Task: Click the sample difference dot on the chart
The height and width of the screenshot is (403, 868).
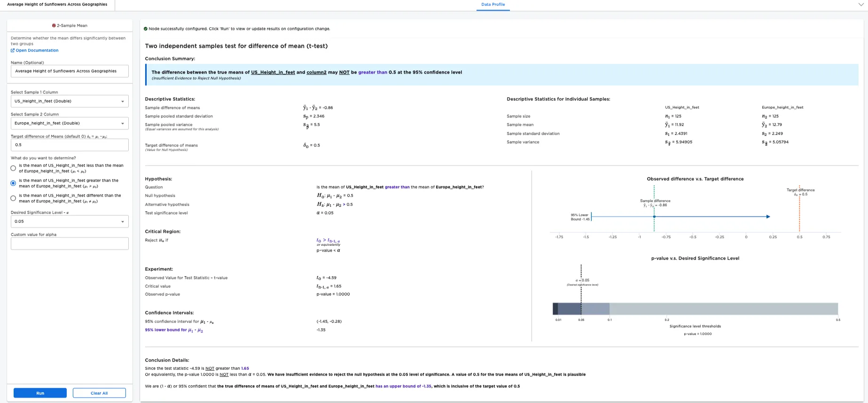Action: point(654,217)
